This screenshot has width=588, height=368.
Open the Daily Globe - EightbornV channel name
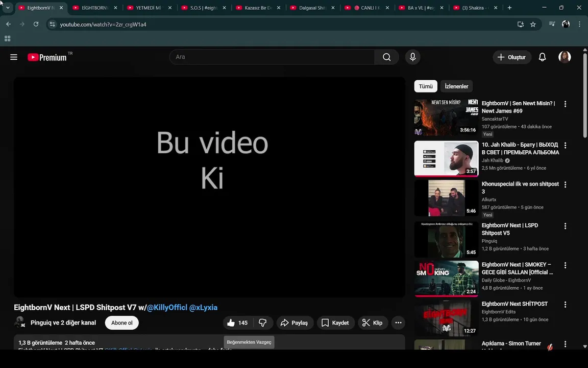[x=506, y=280]
